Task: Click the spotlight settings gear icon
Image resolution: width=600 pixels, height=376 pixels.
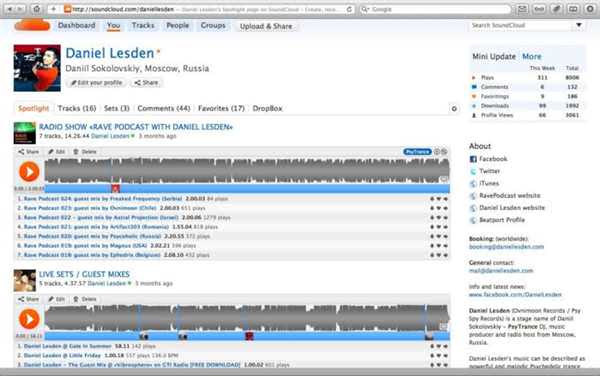Action: tap(454, 109)
